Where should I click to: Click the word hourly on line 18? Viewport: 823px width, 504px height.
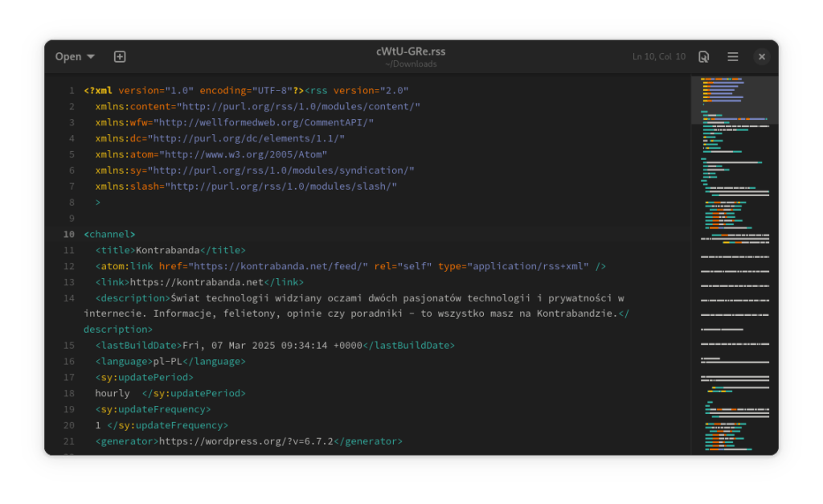pyautogui.click(x=113, y=394)
